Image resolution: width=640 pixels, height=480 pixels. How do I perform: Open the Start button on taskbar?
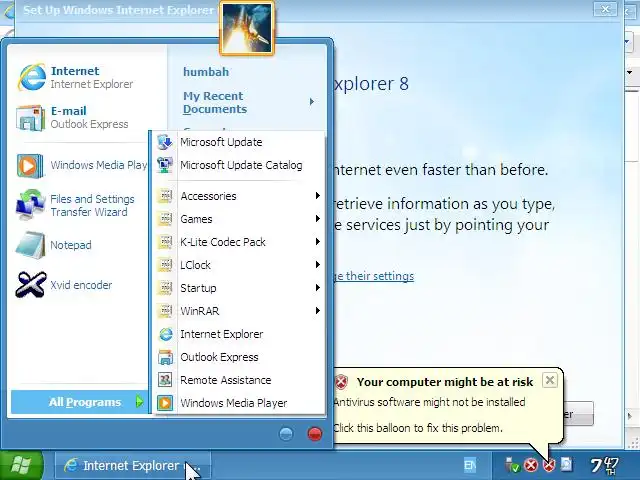point(21,465)
